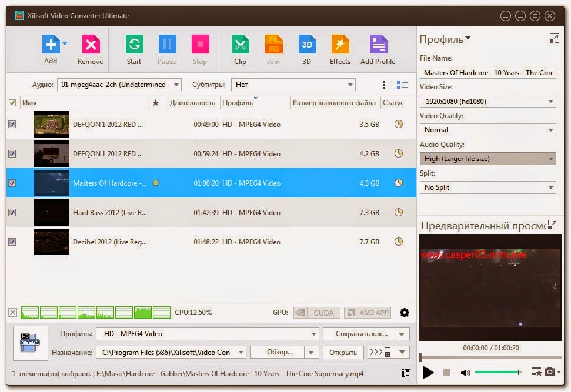Close the CPU usage graph panel
571x392 pixels.
pos(13,313)
